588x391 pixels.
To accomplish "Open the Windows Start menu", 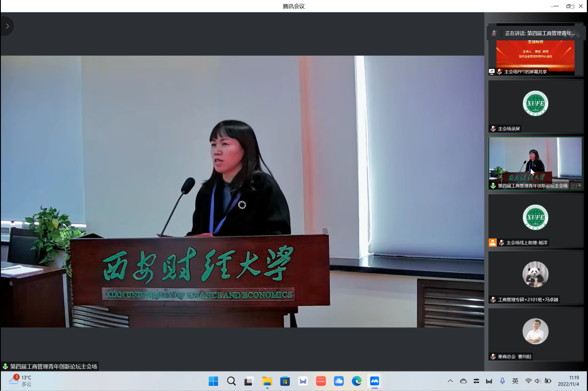I will [213, 381].
